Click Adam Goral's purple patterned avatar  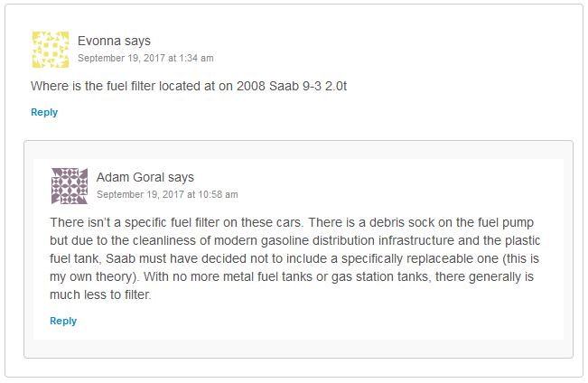pos(70,186)
